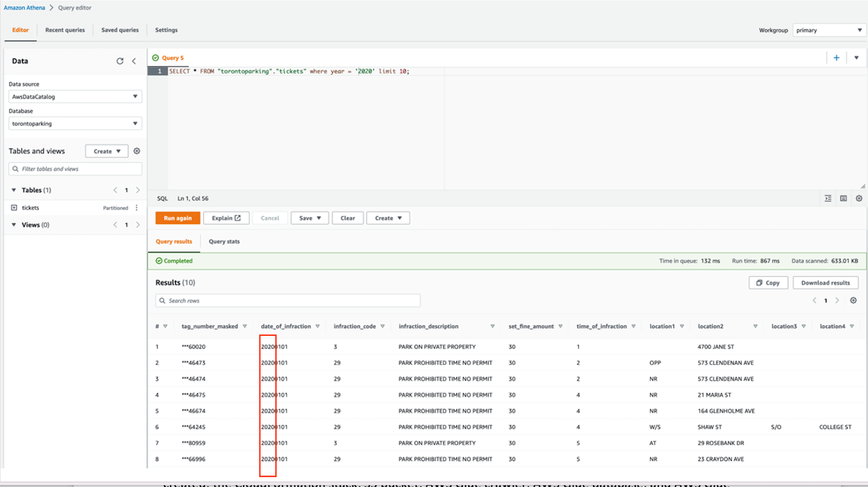
Task: Open the Save dropdown button
Action: point(310,218)
